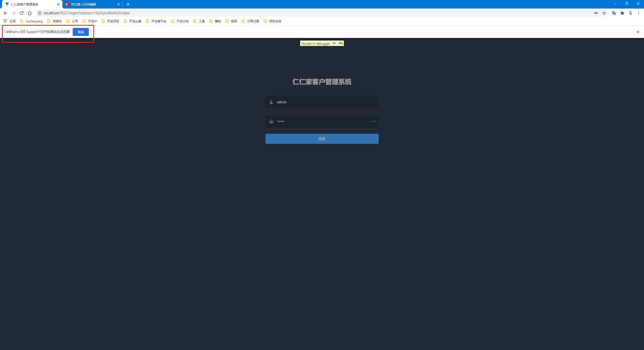Expand the 项目总结 bookmark folder
Screen dimensions: 644x350
272,21
